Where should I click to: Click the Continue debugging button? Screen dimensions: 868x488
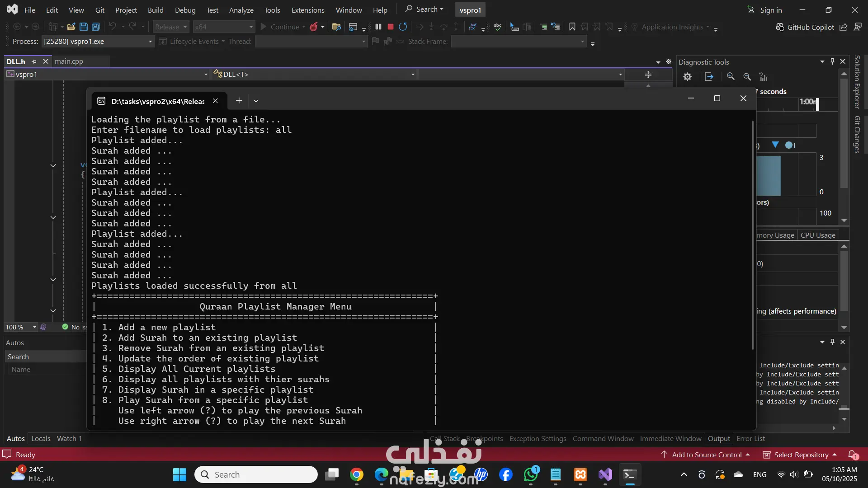click(x=279, y=27)
